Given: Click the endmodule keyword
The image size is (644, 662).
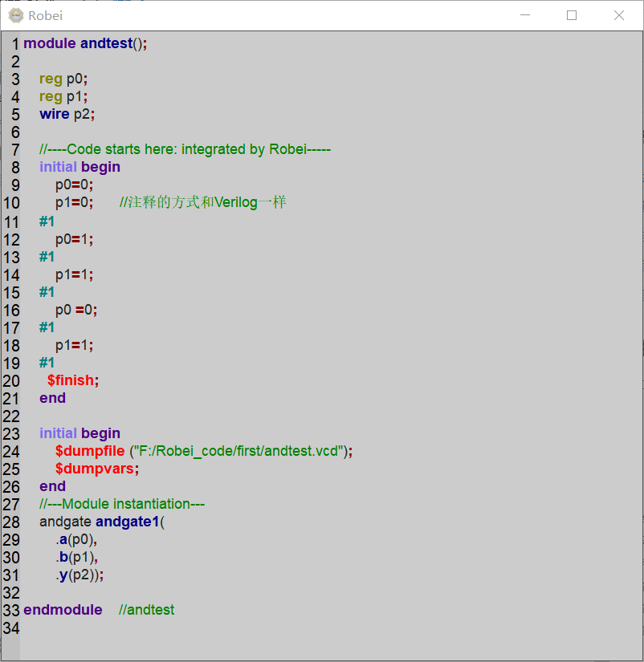Looking at the screenshot, I should [x=63, y=610].
